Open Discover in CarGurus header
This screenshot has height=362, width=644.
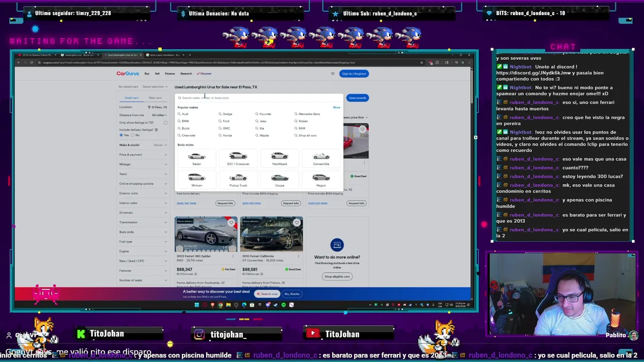pos(205,74)
